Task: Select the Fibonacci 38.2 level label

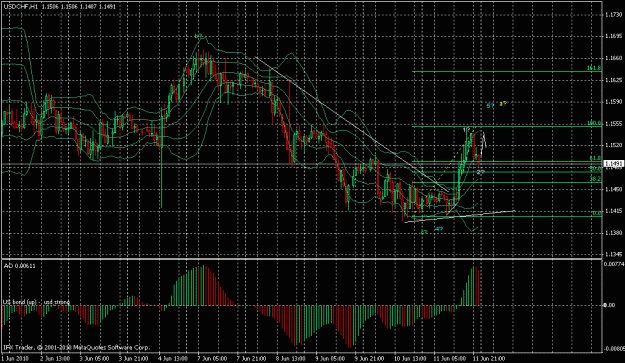Action: 595,179
